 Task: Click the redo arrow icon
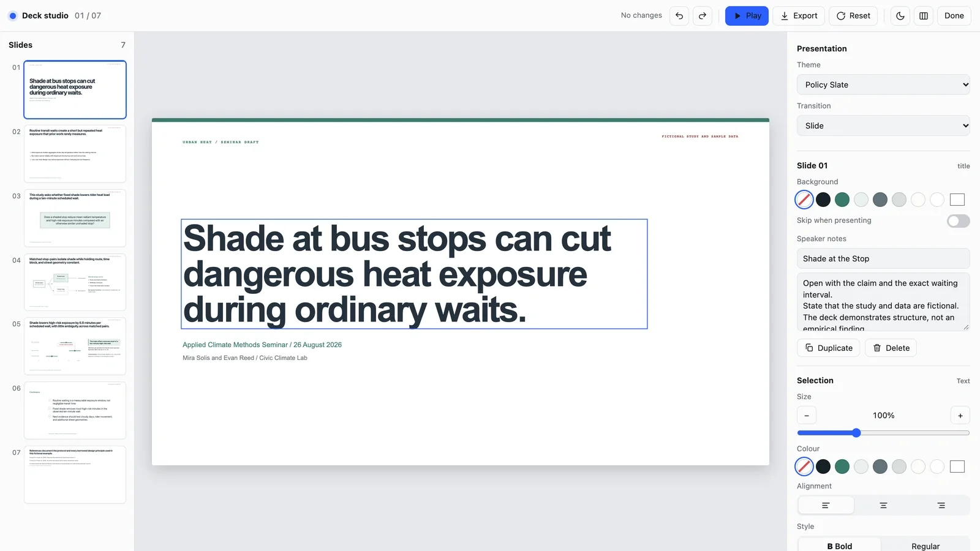703,16
